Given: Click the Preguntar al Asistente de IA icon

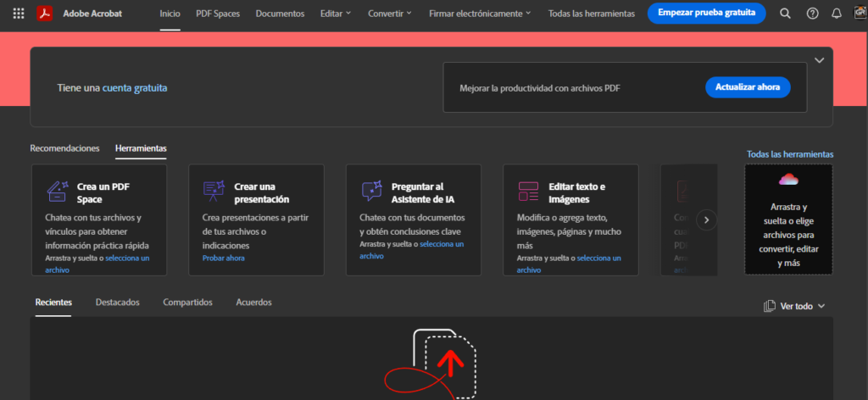Looking at the screenshot, I should pos(371,192).
